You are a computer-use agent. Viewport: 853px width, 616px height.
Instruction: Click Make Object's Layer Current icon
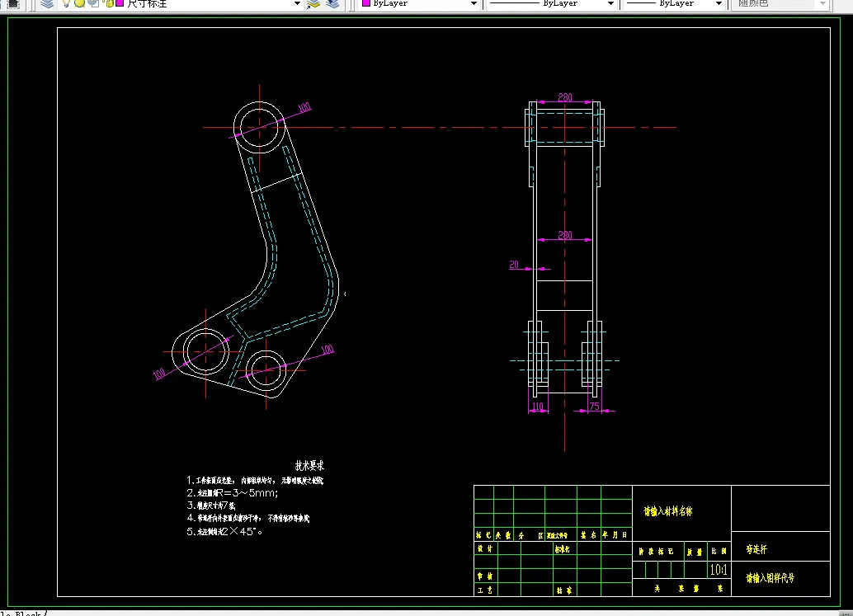(313, 3)
